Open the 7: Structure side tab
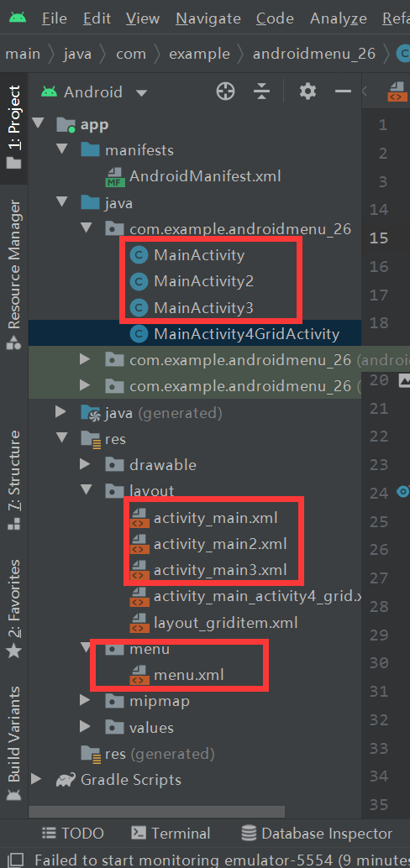Image resolution: width=410 pixels, height=868 pixels. coord(13,478)
